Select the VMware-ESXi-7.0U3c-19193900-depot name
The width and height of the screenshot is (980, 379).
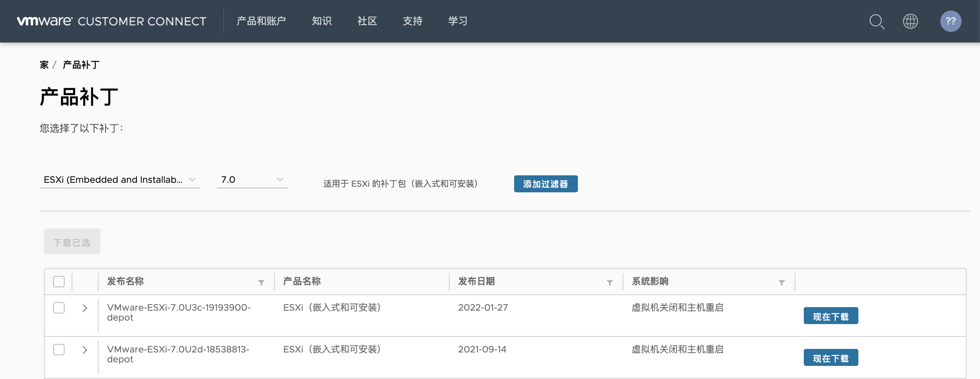point(179,312)
